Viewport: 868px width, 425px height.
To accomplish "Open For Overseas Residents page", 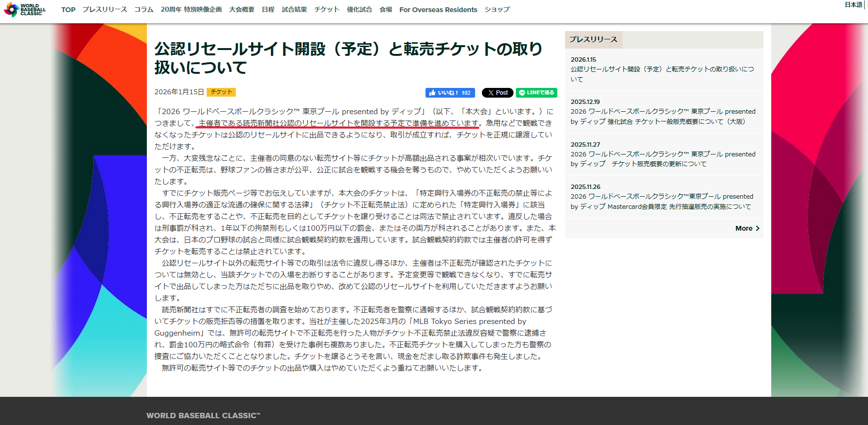I will 438,10.
